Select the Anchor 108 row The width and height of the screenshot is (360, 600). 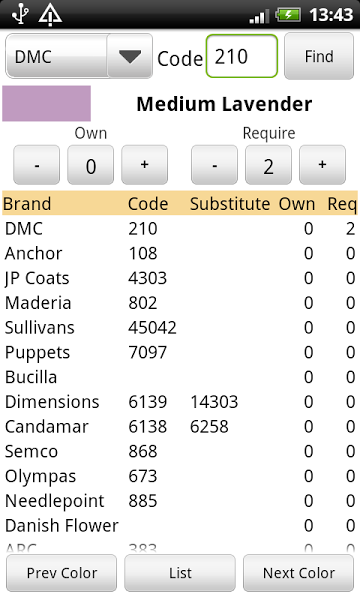[180, 253]
